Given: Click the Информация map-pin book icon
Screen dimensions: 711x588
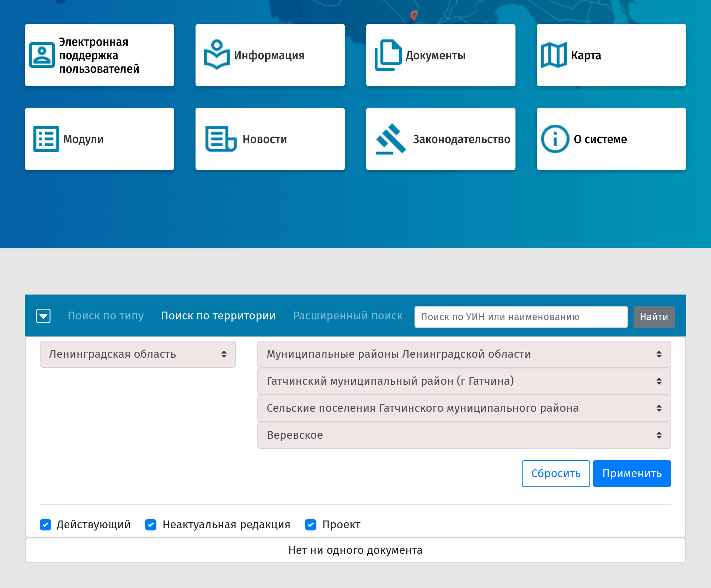Looking at the screenshot, I should click(x=217, y=55).
